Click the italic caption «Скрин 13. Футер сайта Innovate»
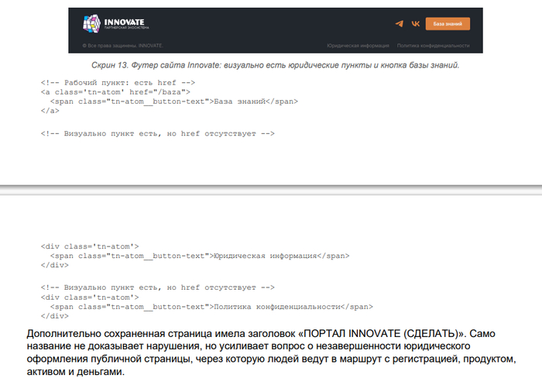Image resolution: width=542 pixels, height=392 pixels. (275, 65)
